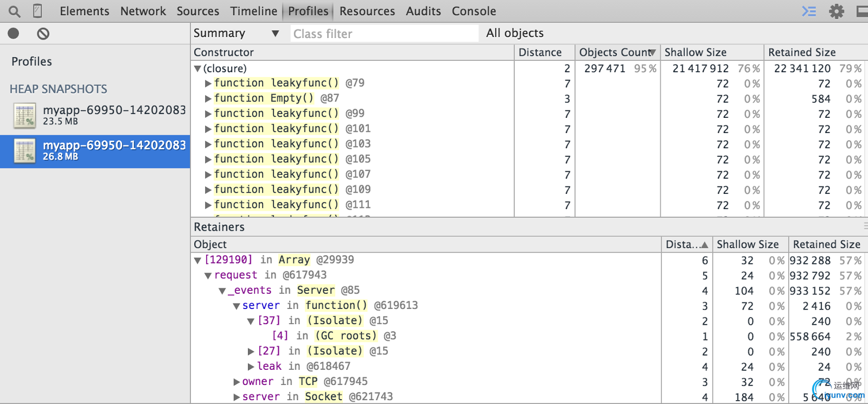The image size is (868, 404).
Task: Sort retainers by Object column header
Action: click(426, 244)
